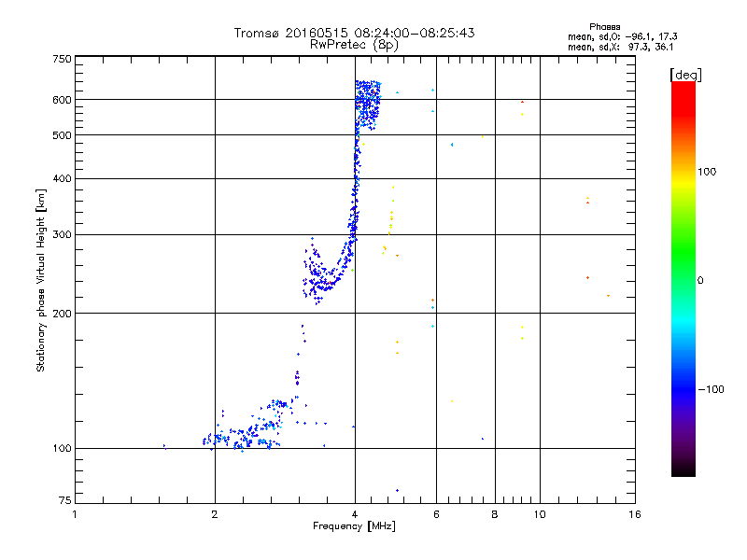This screenshot has width=747, height=560.
Task: Click the 400 tick on the height axis
Action: pyautogui.click(x=62, y=179)
